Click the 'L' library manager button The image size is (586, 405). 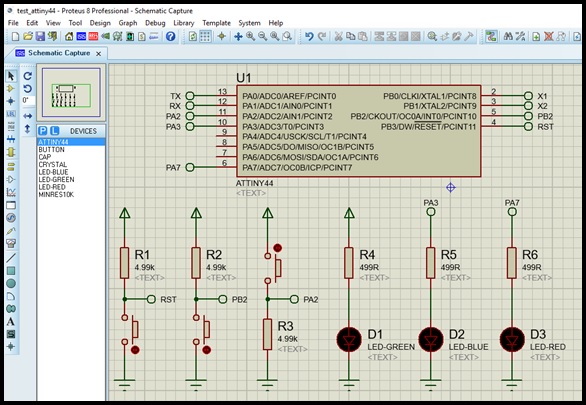point(55,131)
